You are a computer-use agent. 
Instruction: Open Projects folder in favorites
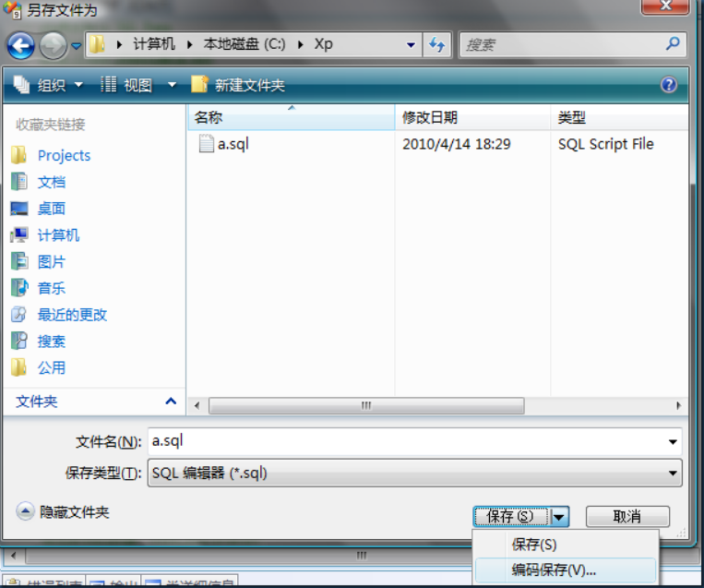(64, 155)
